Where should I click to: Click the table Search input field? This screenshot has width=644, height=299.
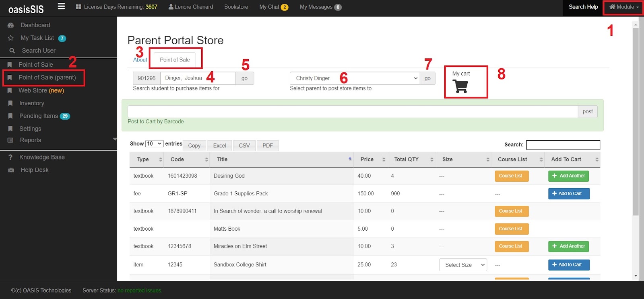[563, 145]
